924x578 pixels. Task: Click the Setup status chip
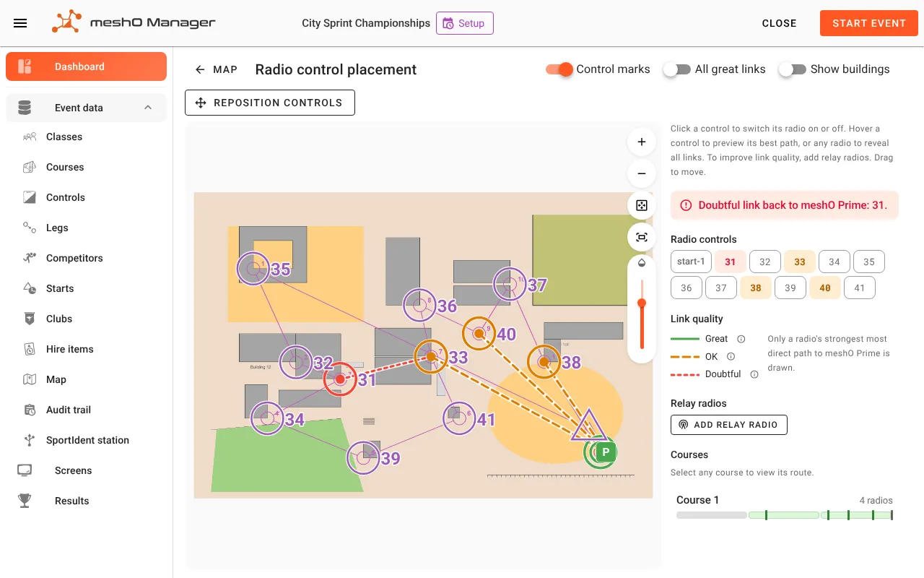pyautogui.click(x=465, y=23)
